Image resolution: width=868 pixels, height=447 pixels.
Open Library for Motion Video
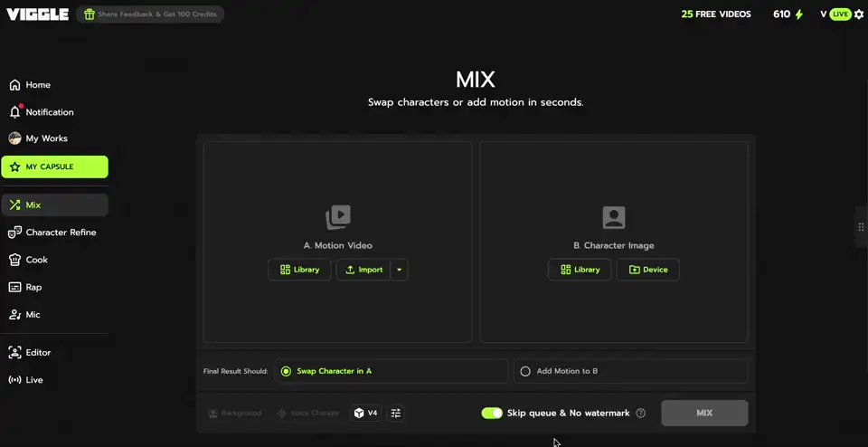click(299, 270)
